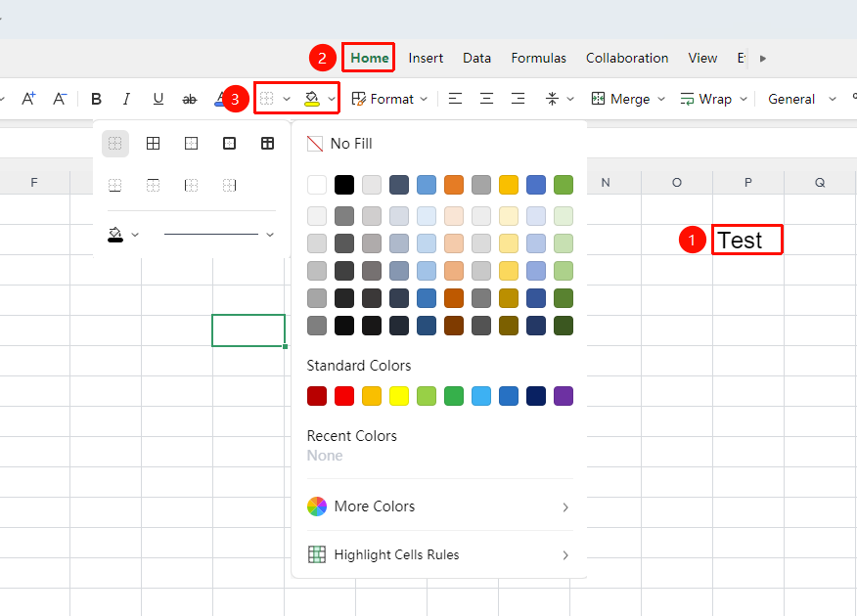Apply All Borders from the border panel
The width and height of the screenshot is (857, 616).
pyautogui.click(x=153, y=144)
